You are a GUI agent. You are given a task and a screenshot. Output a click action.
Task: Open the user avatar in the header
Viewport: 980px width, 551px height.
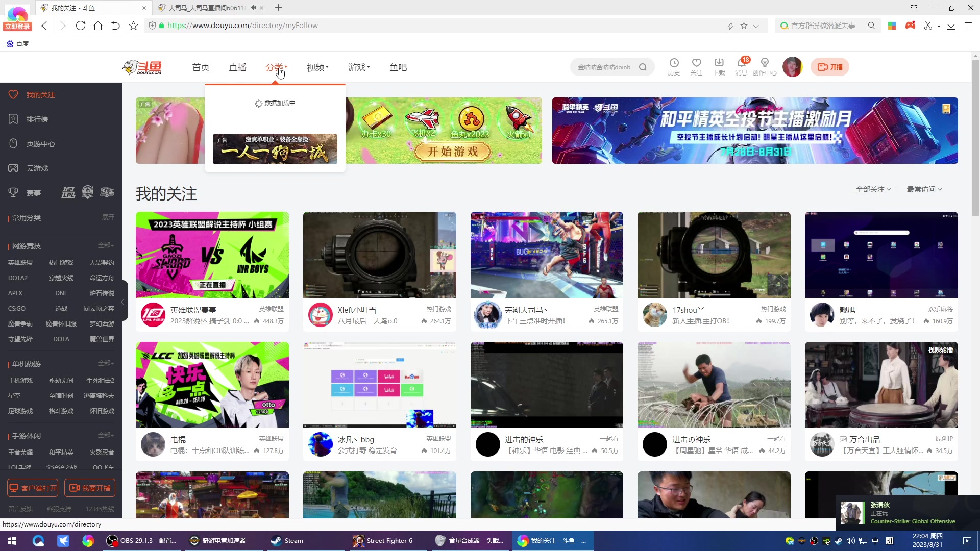tap(792, 67)
